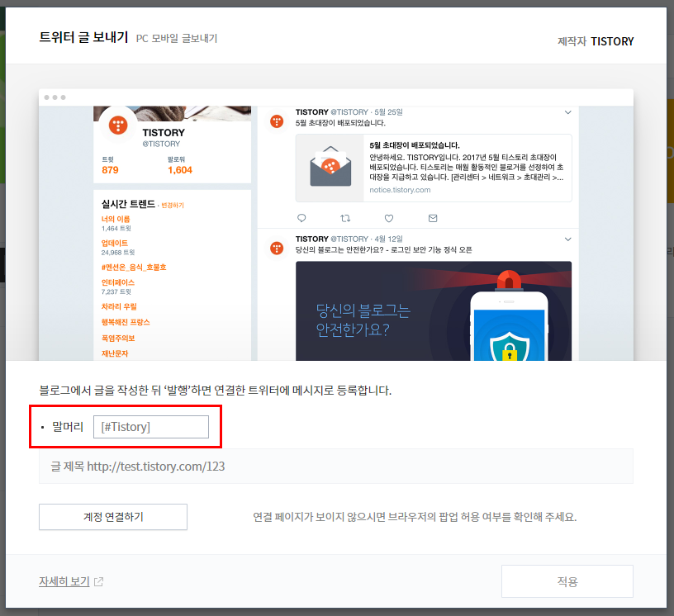Click the invitation envelope thumbnail in tweet card
Screen dimensions: 674x616
click(x=330, y=168)
